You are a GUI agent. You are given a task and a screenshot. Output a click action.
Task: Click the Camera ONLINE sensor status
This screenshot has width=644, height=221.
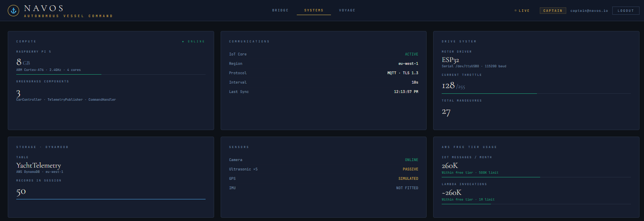tap(412, 160)
